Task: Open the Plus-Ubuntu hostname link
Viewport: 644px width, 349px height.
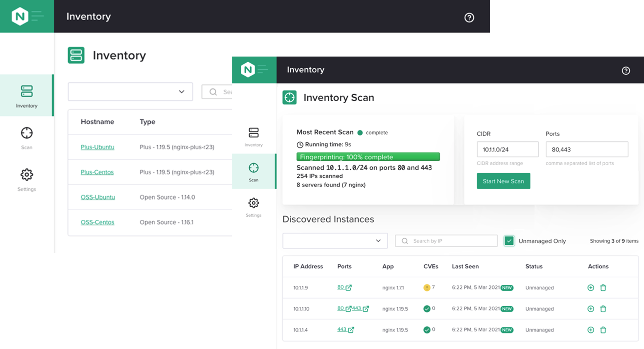Action: 97,147
